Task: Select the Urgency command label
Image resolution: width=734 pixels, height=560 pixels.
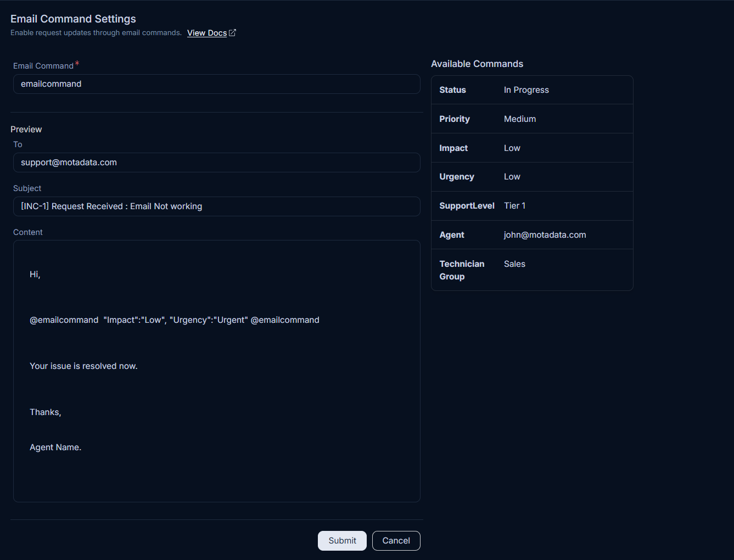Action: (457, 177)
